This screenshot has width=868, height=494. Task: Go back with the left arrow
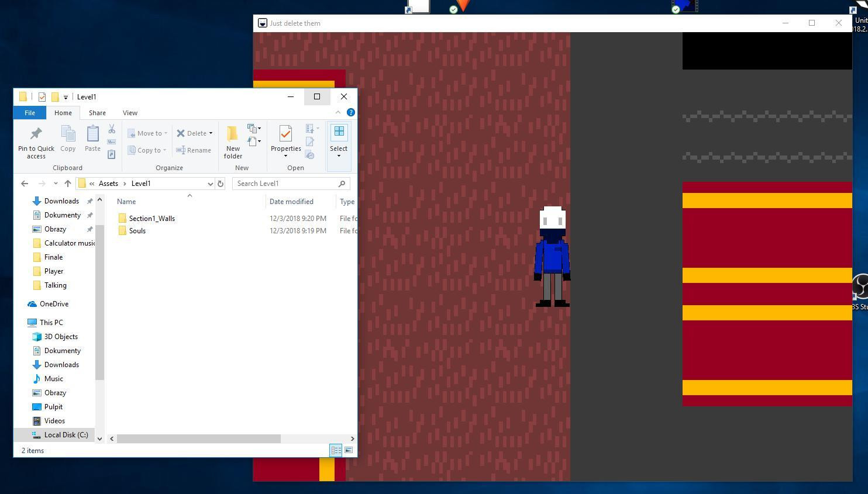pos(25,184)
